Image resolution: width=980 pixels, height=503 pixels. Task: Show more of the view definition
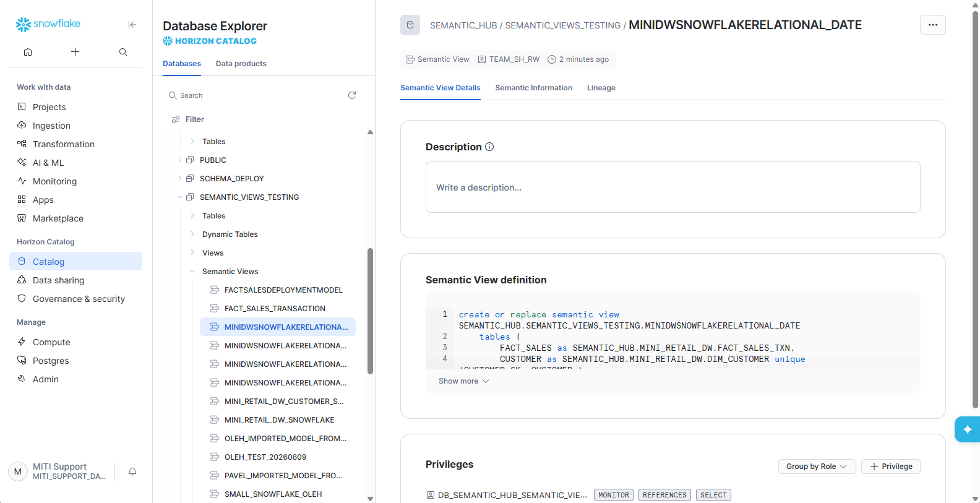coord(464,381)
